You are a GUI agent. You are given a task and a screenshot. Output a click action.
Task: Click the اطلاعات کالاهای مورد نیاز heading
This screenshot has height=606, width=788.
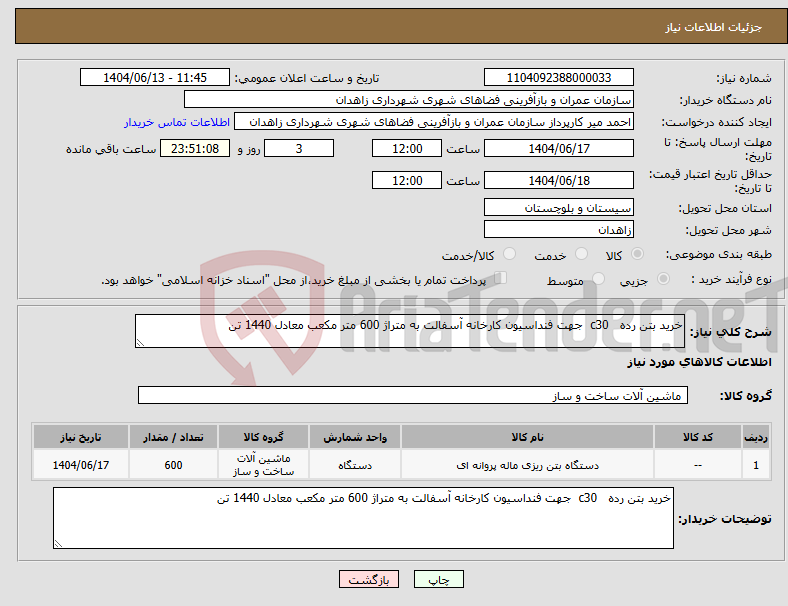(x=699, y=362)
